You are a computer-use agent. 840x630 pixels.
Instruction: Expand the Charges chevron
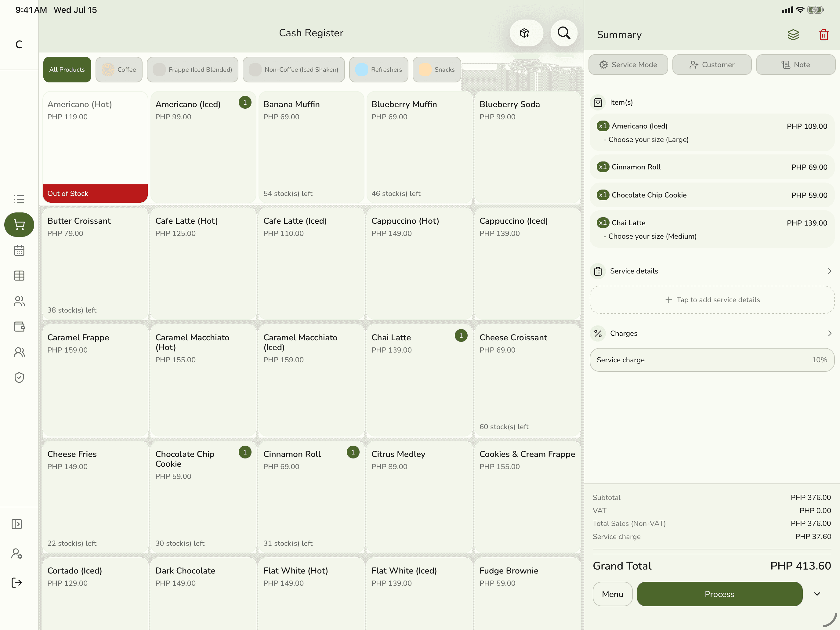point(829,333)
